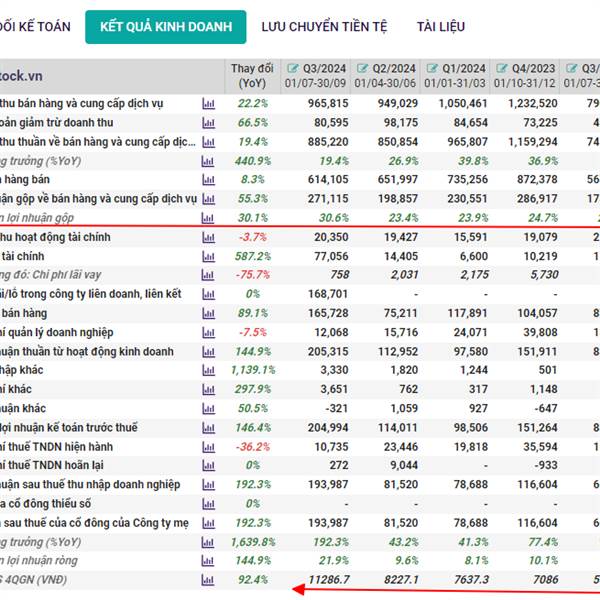Select YoY change value 1,139.1%
Screen dimensions: 600x600
pos(253,370)
